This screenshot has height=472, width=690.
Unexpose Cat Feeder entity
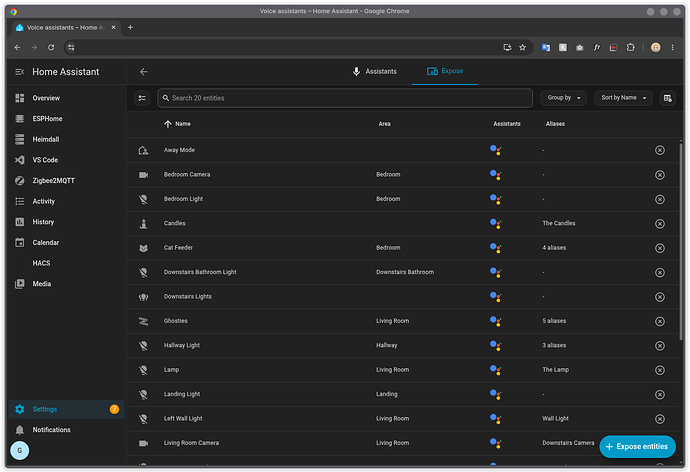click(x=660, y=248)
